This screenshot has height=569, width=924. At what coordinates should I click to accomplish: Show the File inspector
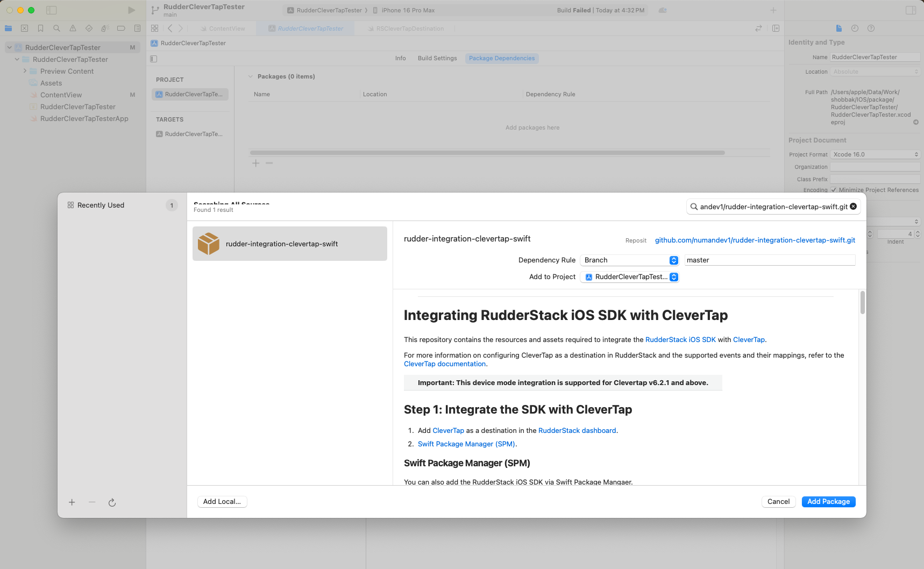(x=838, y=29)
